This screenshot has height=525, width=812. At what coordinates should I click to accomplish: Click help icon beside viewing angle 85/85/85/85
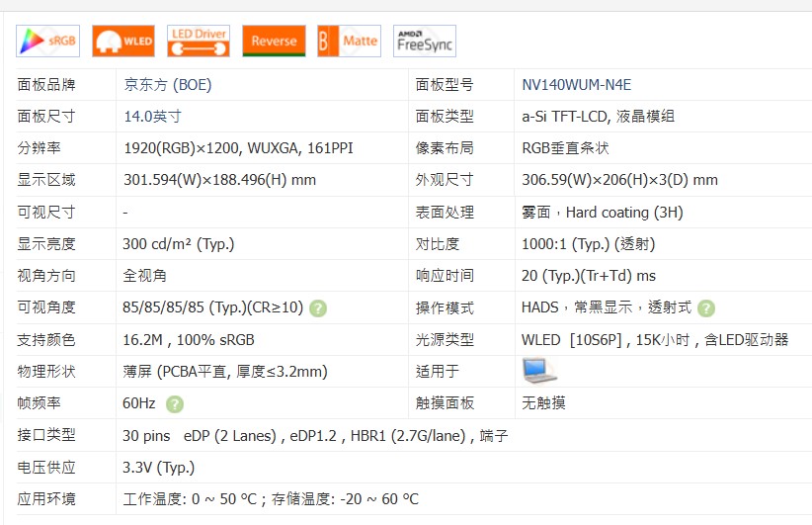coord(318,307)
